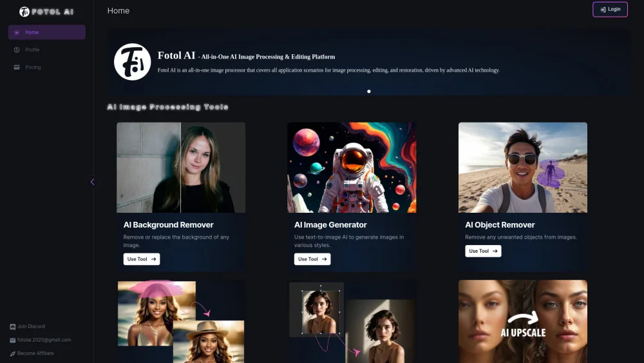This screenshot has width=644, height=363.
Task: Open the Profile menu item
Action: [47, 50]
